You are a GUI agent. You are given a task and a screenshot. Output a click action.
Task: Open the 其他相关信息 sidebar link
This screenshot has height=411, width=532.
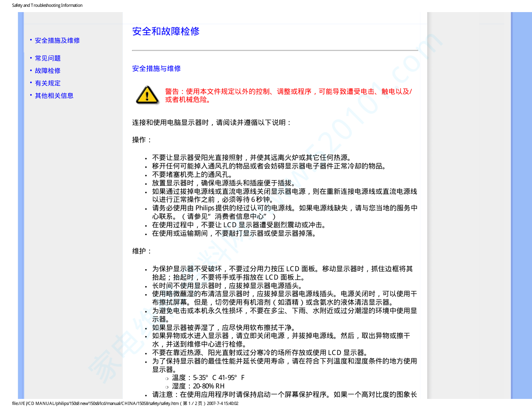[x=54, y=95]
